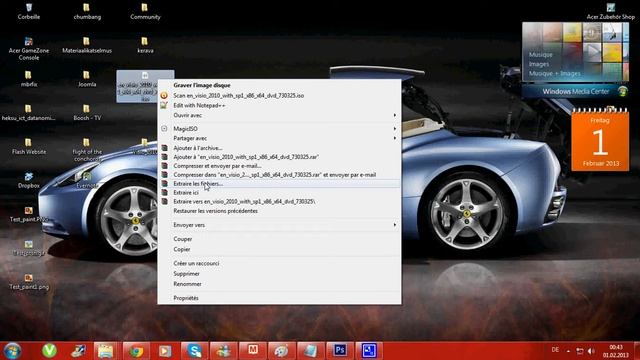
Task: Show hidden tray icons arrow
Action: click(x=568, y=351)
